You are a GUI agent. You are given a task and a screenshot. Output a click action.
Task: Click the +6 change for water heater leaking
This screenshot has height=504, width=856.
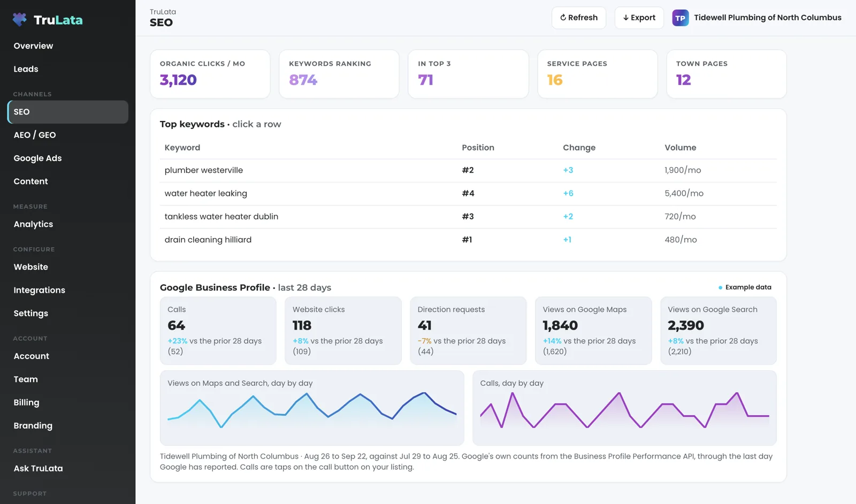point(568,194)
